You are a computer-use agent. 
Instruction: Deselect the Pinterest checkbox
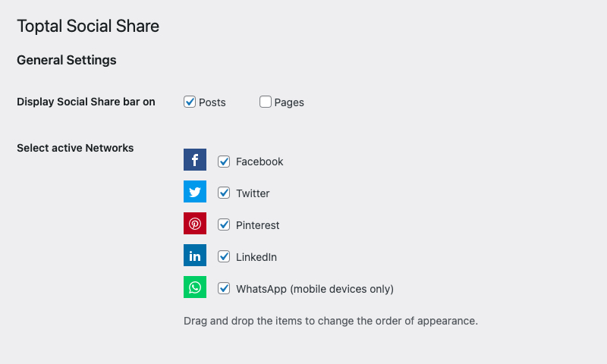224,224
